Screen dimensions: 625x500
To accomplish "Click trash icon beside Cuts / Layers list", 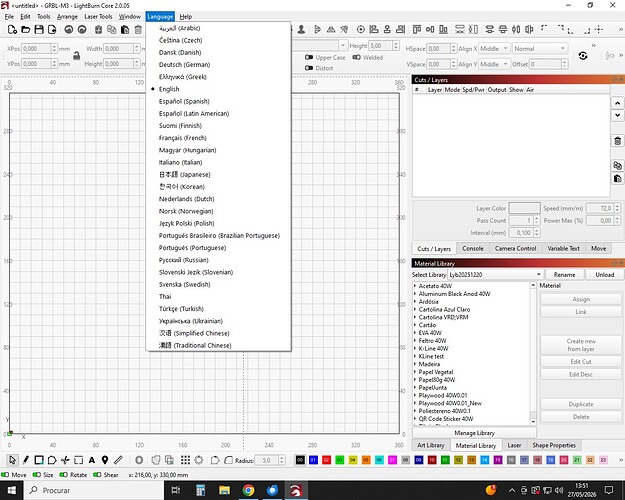I will [x=617, y=141].
